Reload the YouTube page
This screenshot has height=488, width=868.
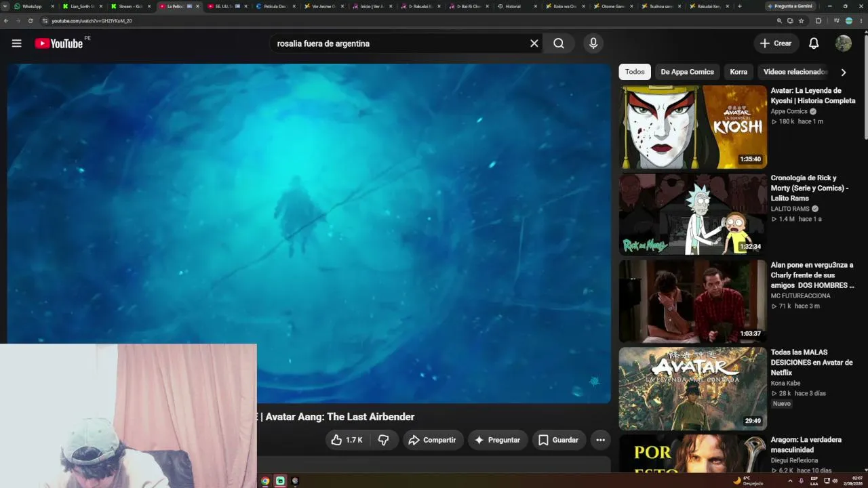pyautogui.click(x=31, y=21)
